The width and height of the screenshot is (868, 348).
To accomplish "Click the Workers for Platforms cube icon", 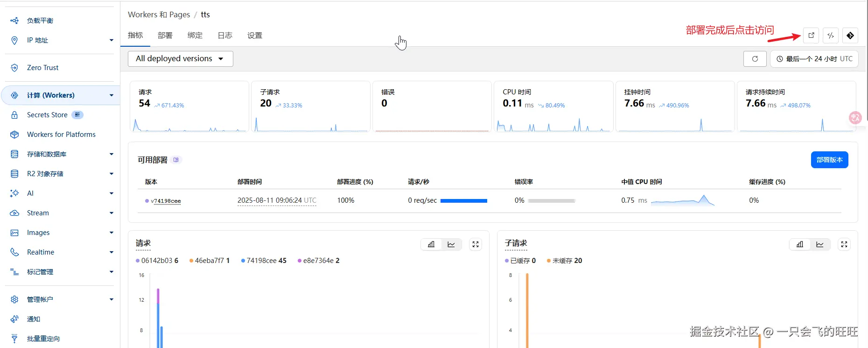I will (x=14, y=135).
